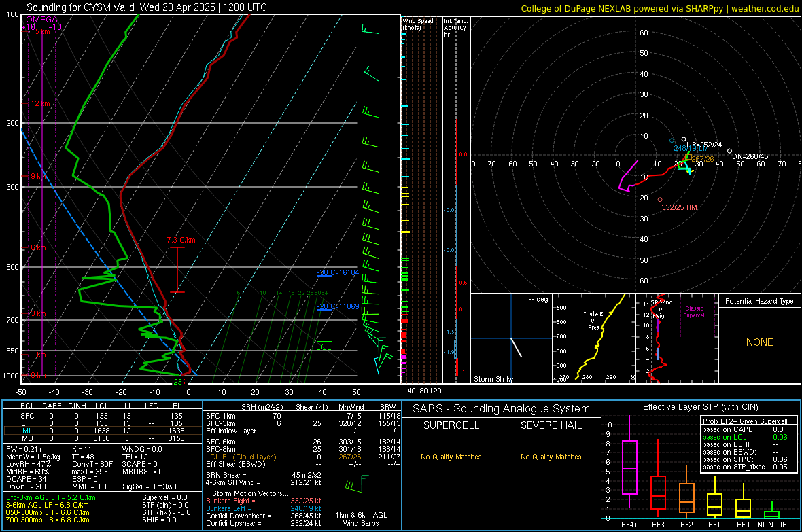Click the 'DN=268/45' hodograph label

coord(750,156)
